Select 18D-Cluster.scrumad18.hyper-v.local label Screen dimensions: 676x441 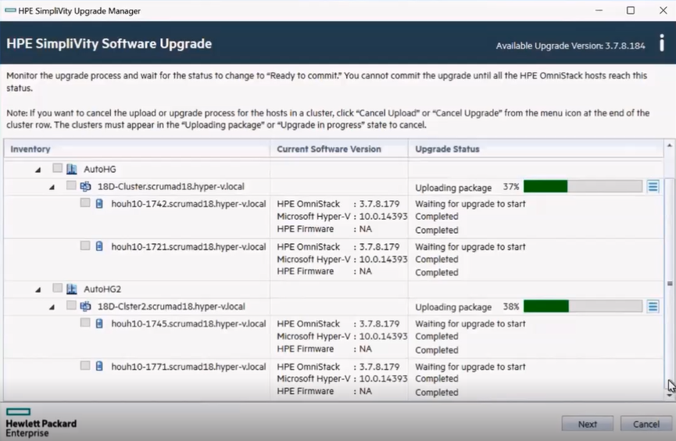click(x=171, y=186)
